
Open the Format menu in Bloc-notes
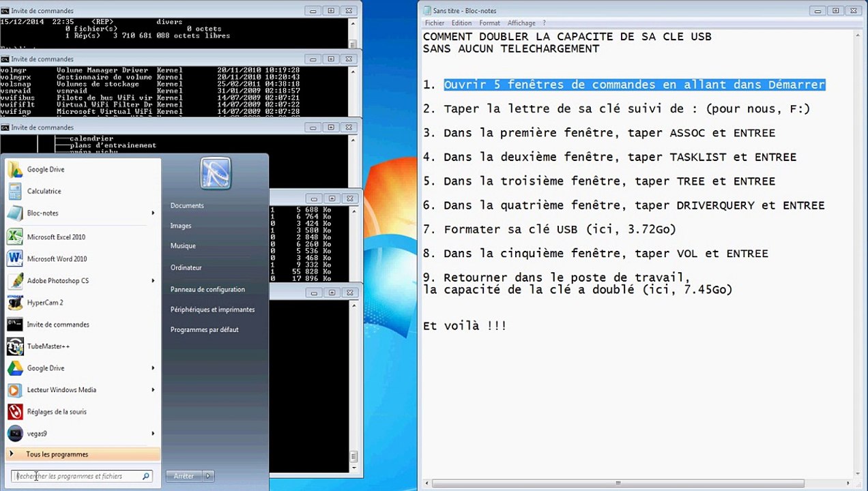pyautogui.click(x=489, y=23)
